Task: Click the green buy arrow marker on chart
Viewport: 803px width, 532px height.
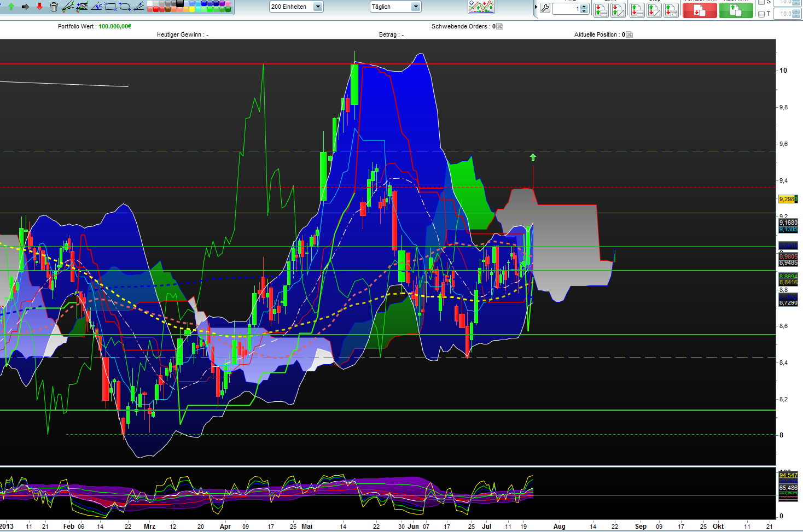Action: [533, 157]
